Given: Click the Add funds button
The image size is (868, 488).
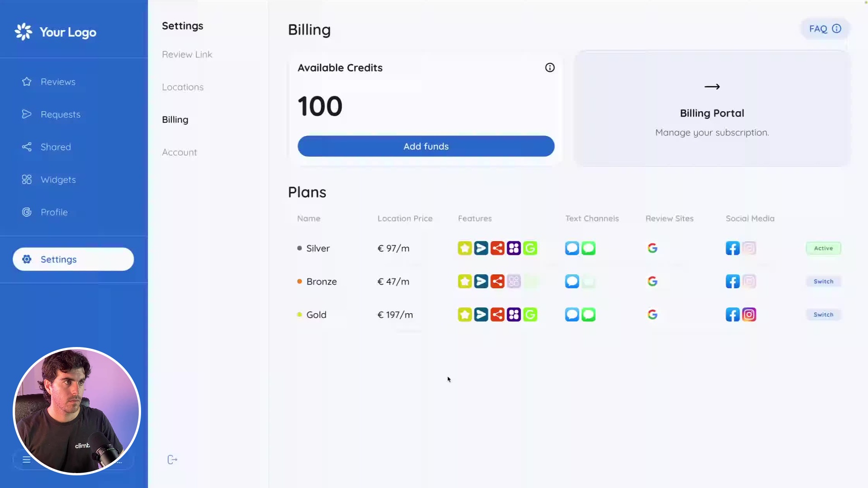Looking at the screenshot, I should click(426, 146).
